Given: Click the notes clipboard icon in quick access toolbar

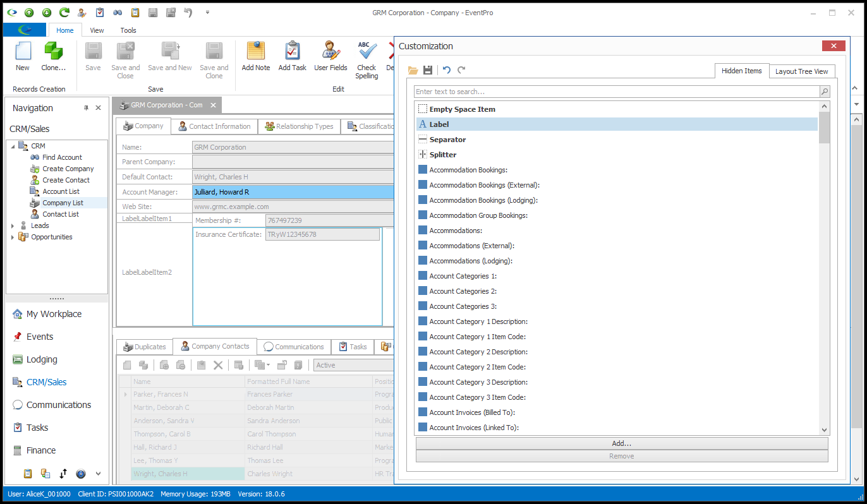Looking at the screenshot, I should [x=135, y=13].
